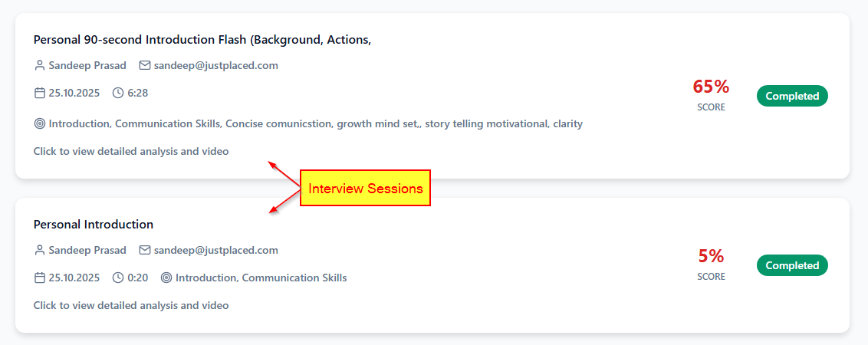Viewport: 868px width, 345px height.
Task: Click the calendar icon beside 25.10.2025 in the first card
Action: click(x=40, y=94)
